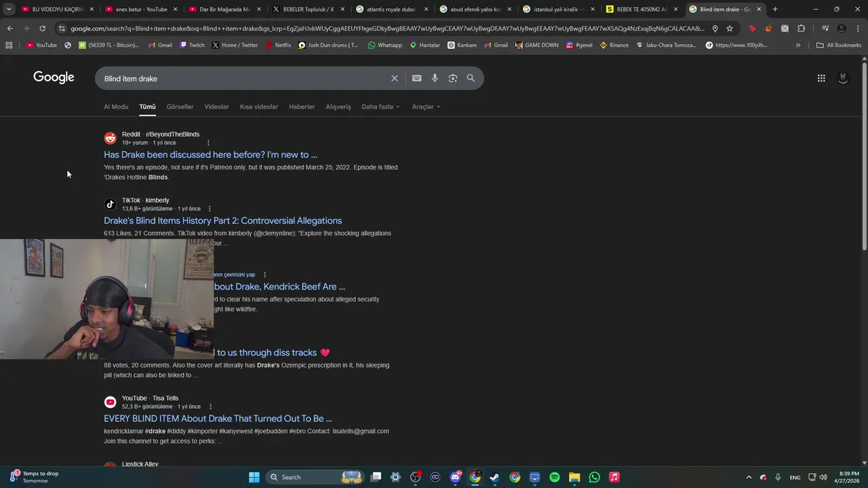
Task: Open Spotify from the taskbar
Action: tap(555, 477)
